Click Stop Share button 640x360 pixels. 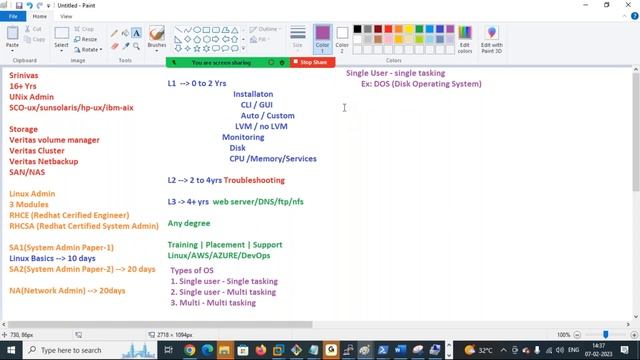313,62
